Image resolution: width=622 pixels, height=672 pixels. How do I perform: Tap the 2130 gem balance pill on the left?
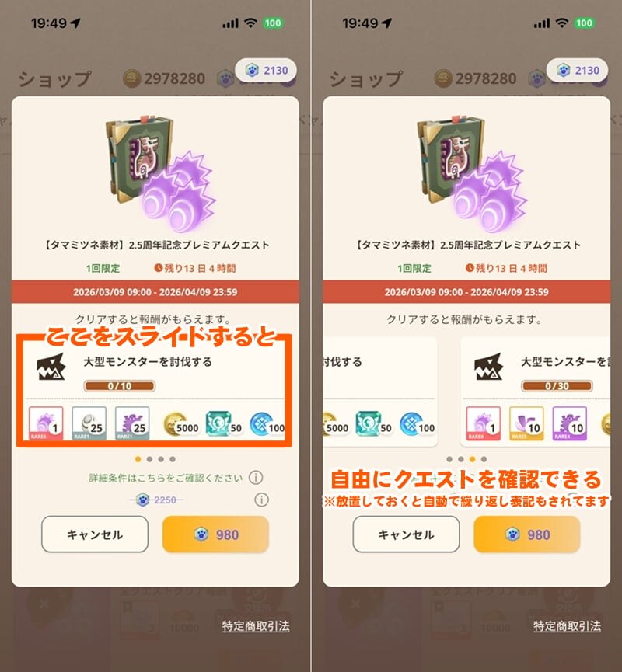pos(266,70)
